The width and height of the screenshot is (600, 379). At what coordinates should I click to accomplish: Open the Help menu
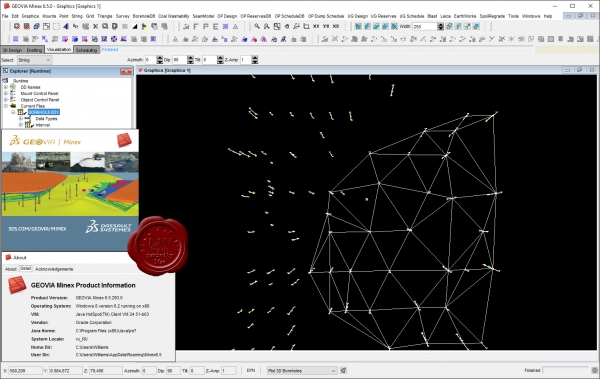[x=548, y=16]
